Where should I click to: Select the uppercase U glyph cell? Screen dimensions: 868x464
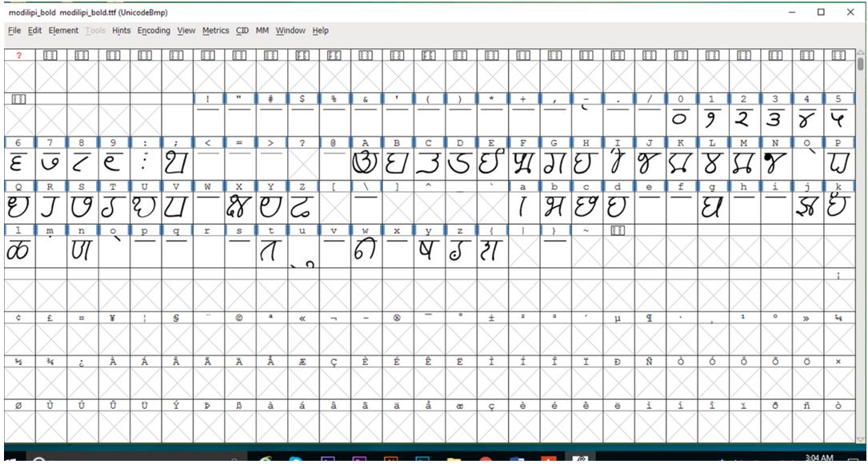click(x=146, y=207)
